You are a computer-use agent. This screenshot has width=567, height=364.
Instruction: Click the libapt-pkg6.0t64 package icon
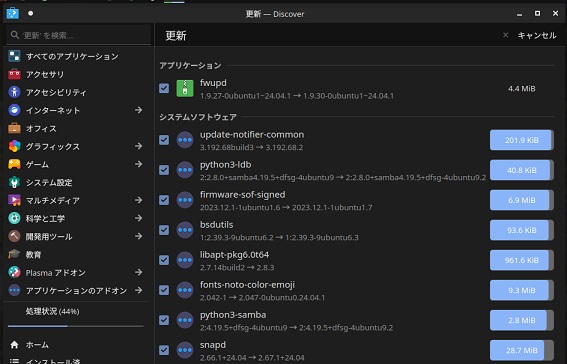pos(185,260)
